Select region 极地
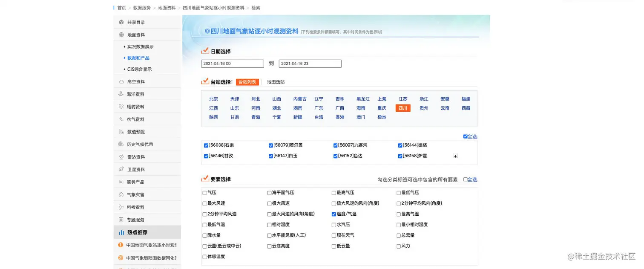This screenshot has width=644, height=269. [382, 117]
